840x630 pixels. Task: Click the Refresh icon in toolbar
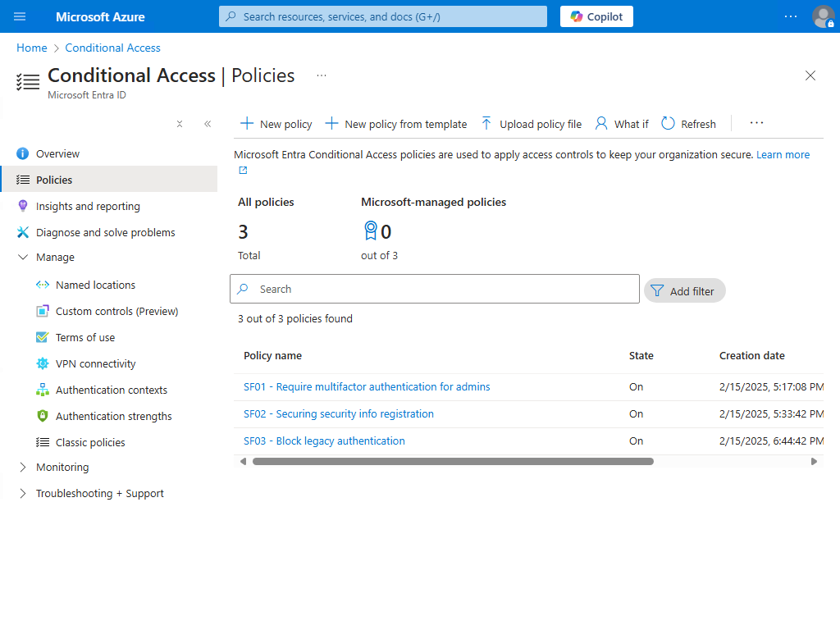669,124
